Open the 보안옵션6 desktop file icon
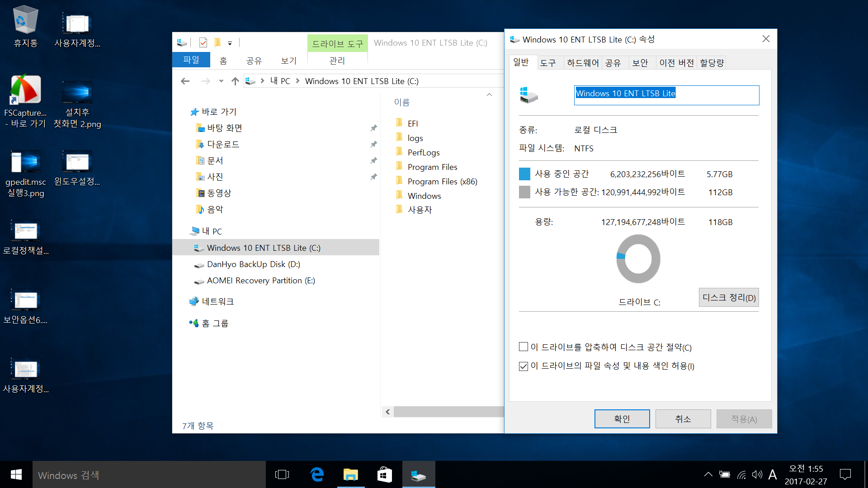 (x=26, y=307)
